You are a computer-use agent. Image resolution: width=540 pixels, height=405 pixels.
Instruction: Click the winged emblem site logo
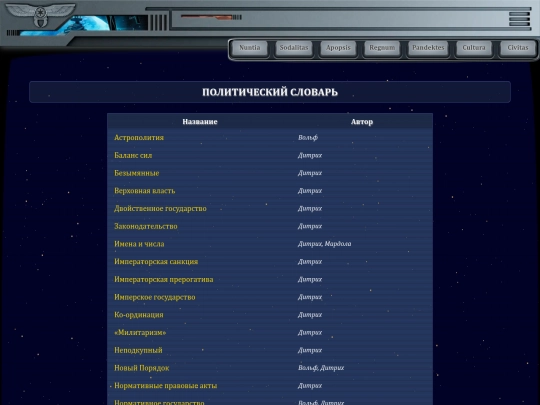(x=41, y=14)
